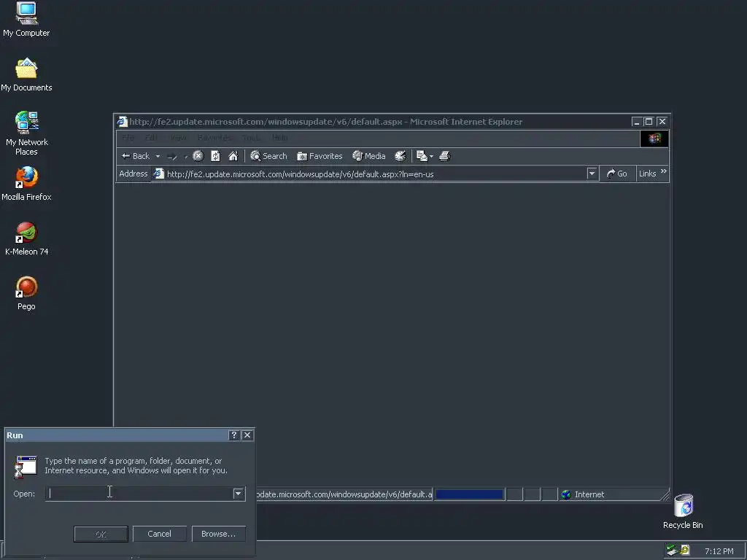Stop page loading with the Stop icon
This screenshot has height=560, width=747.
point(198,156)
